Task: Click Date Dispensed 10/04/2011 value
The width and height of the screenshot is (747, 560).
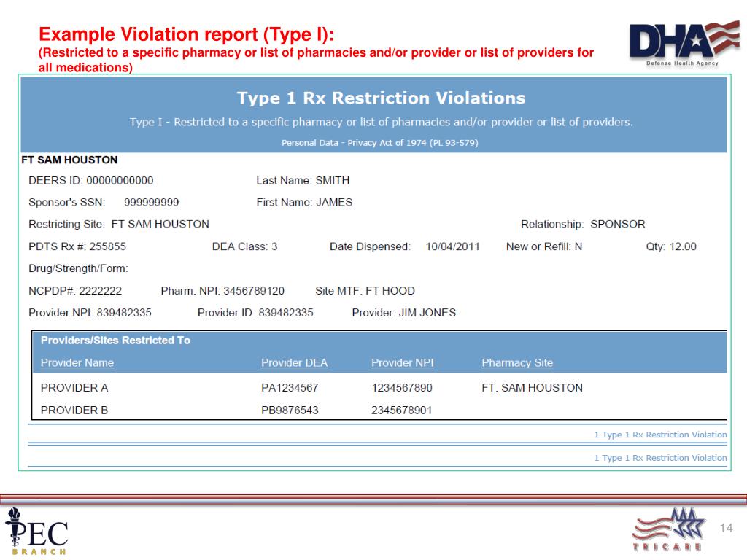Action: pos(452,246)
